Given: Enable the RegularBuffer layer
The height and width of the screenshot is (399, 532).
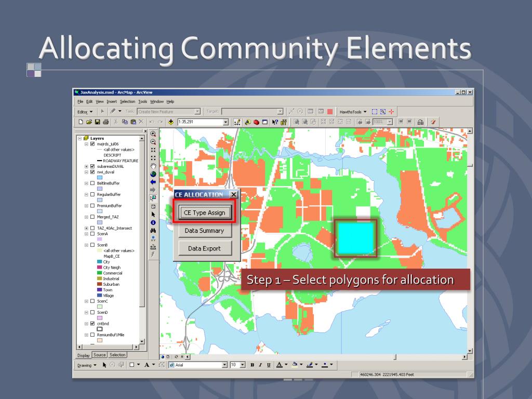Looking at the screenshot, I should (x=92, y=194).
